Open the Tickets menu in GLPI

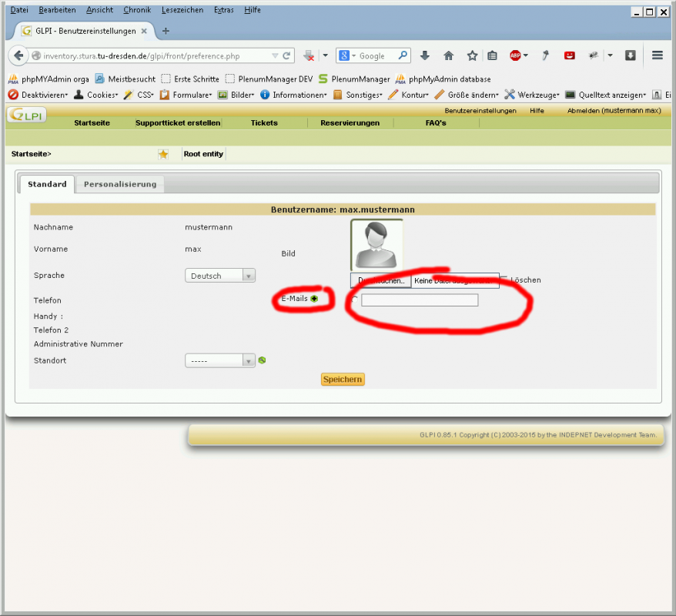(x=264, y=122)
